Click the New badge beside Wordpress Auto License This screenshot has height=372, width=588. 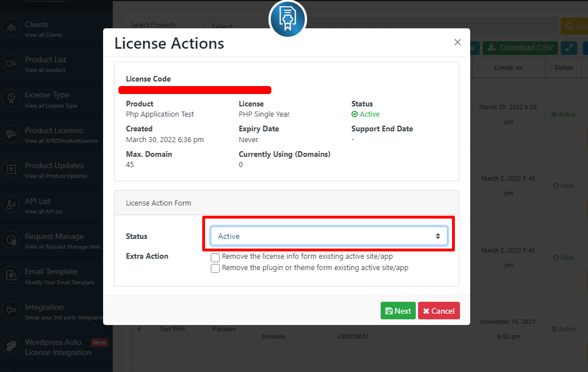99,343
